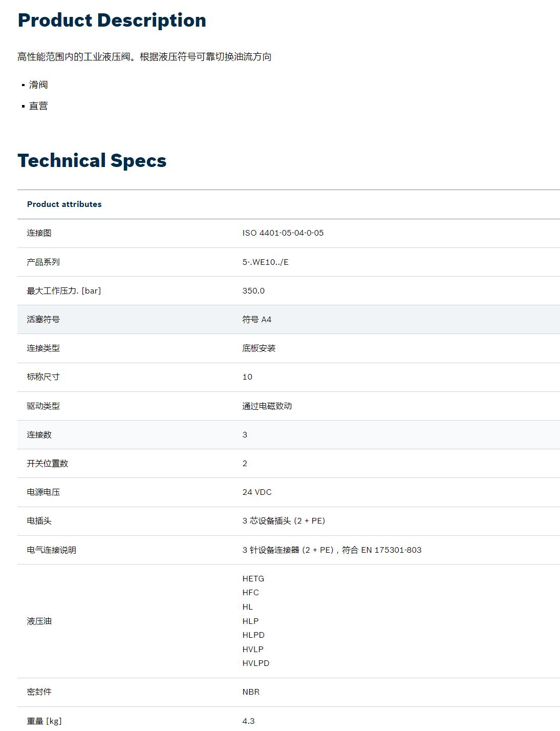The image size is (560, 731).
Task: Click the Product Description heading
Action: [112, 20]
